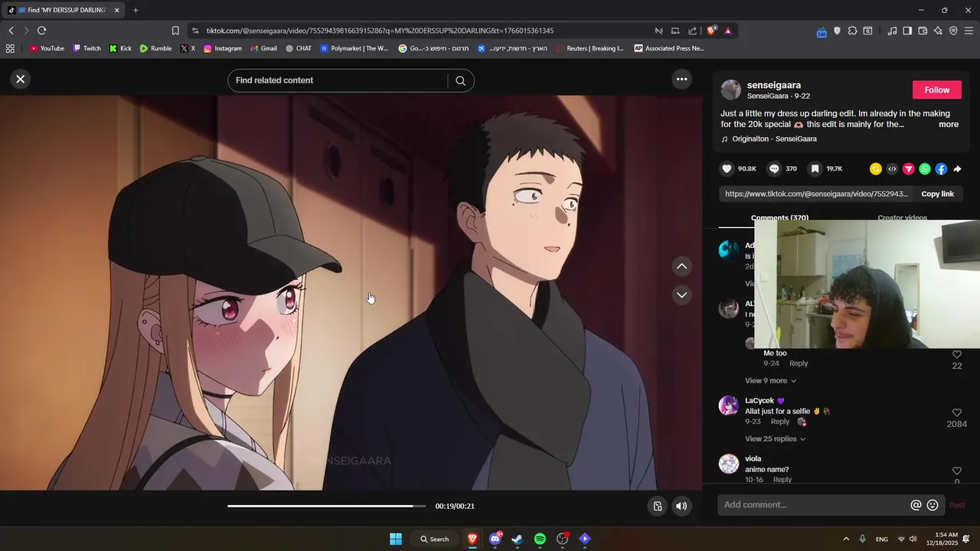Open Steam from the taskbar
980x551 pixels.
pos(518,539)
